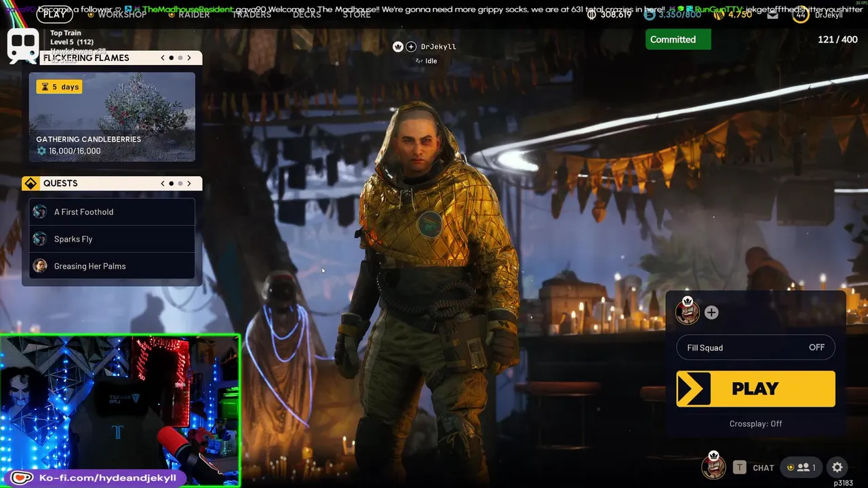The height and width of the screenshot is (488, 868).
Task: Click the squad leader avatar in play panel
Action: 687,312
